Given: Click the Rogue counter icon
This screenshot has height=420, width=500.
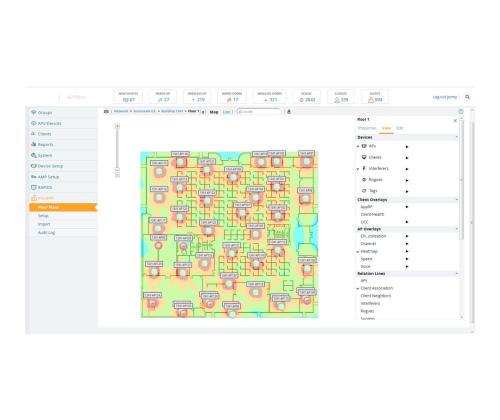Looking at the screenshot, I should 302,100.
